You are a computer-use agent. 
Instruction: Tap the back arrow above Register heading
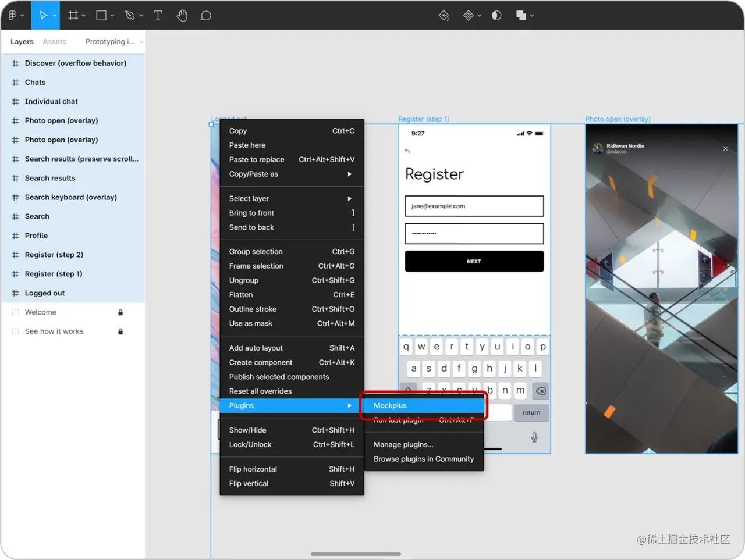tap(407, 151)
